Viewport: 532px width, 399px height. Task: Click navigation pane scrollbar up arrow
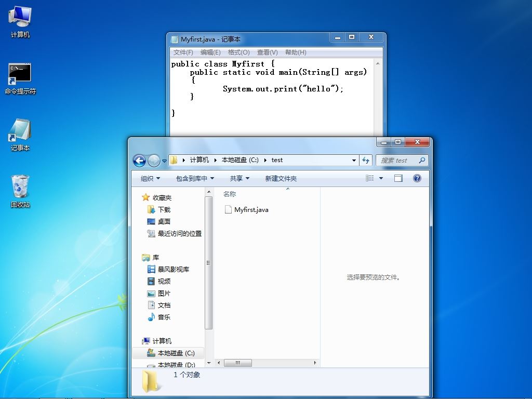point(209,192)
